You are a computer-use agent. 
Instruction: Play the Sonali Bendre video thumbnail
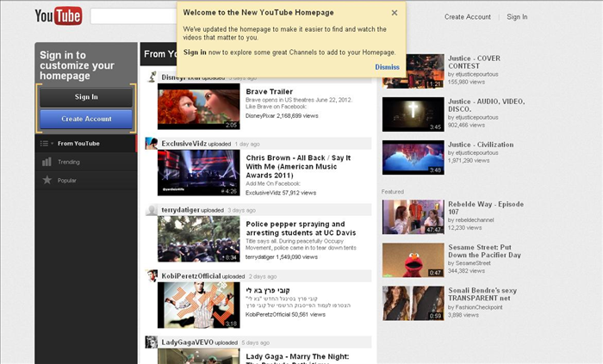(413, 303)
